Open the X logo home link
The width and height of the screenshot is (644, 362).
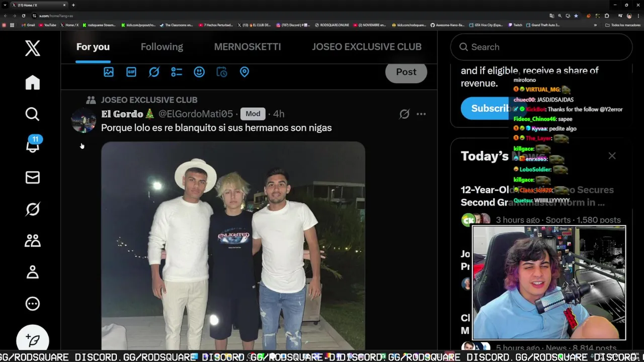click(x=33, y=48)
